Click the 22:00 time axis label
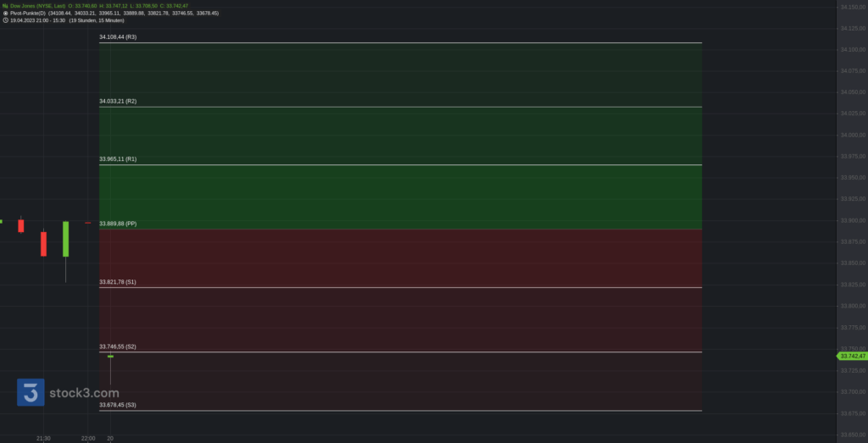The image size is (868, 443). click(x=88, y=439)
